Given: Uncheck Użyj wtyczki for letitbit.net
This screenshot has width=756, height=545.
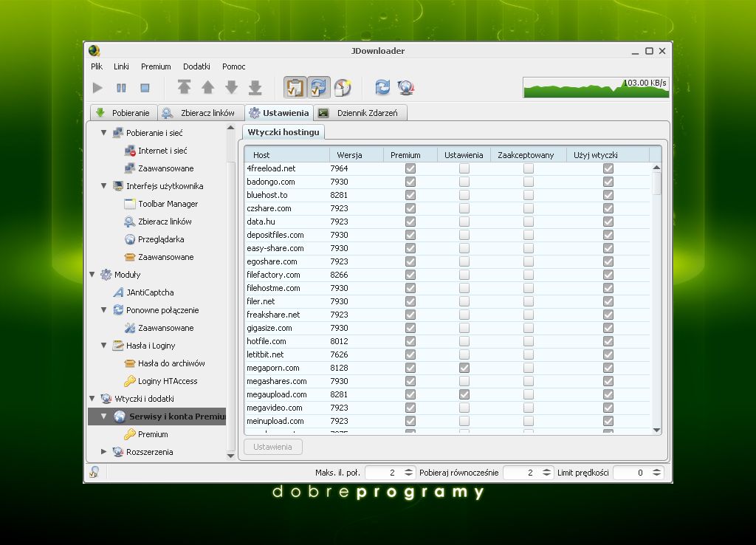Looking at the screenshot, I should click(608, 354).
